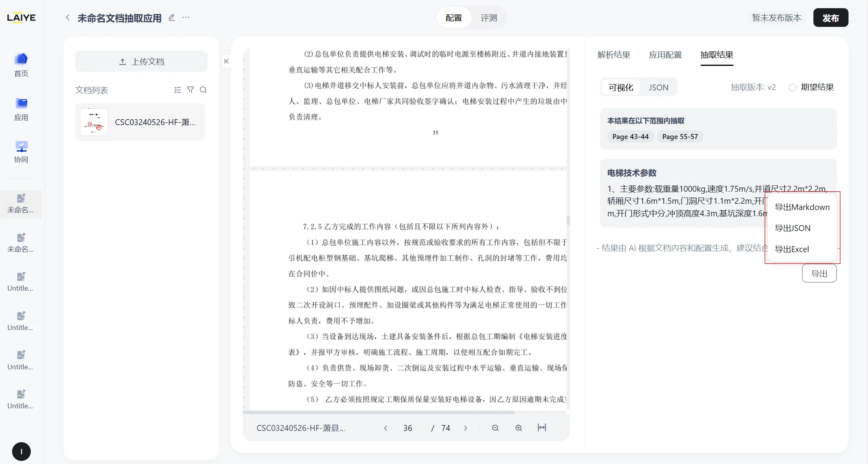Screen dimensions: 868x464
Task: Choose 导出Markdown from export menu
Action: [x=802, y=207]
